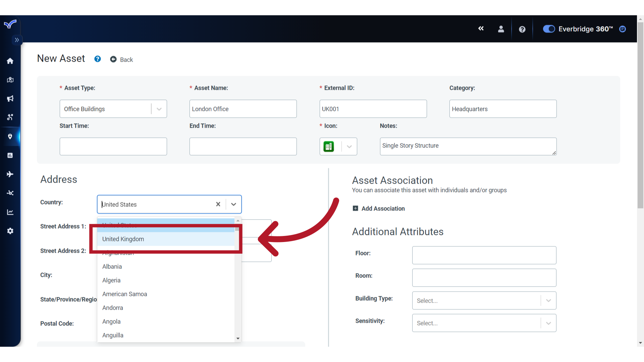Select Albania from country list

tap(166, 266)
